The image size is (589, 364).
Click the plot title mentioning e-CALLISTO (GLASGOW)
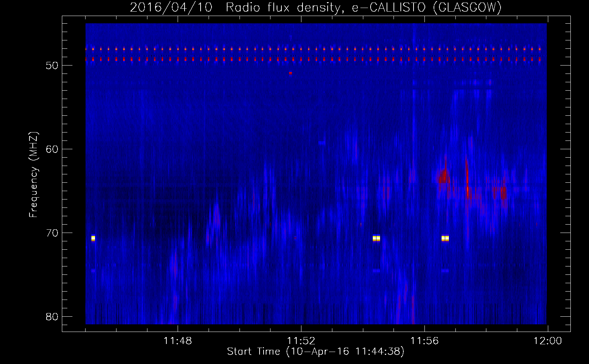(316, 7)
